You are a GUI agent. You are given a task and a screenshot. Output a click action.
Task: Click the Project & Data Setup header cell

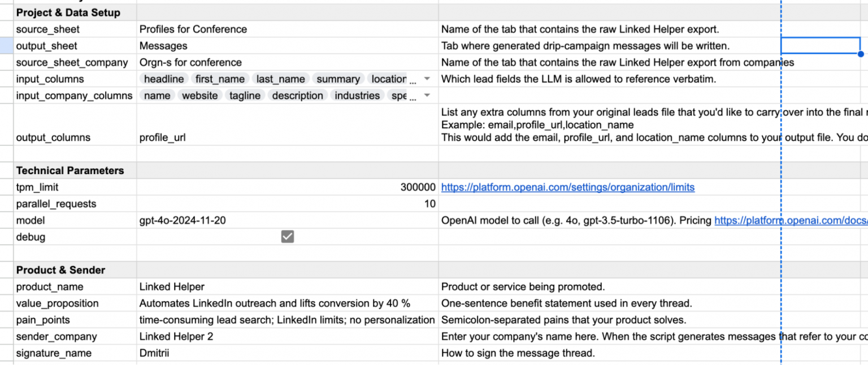(x=68, y=12)
